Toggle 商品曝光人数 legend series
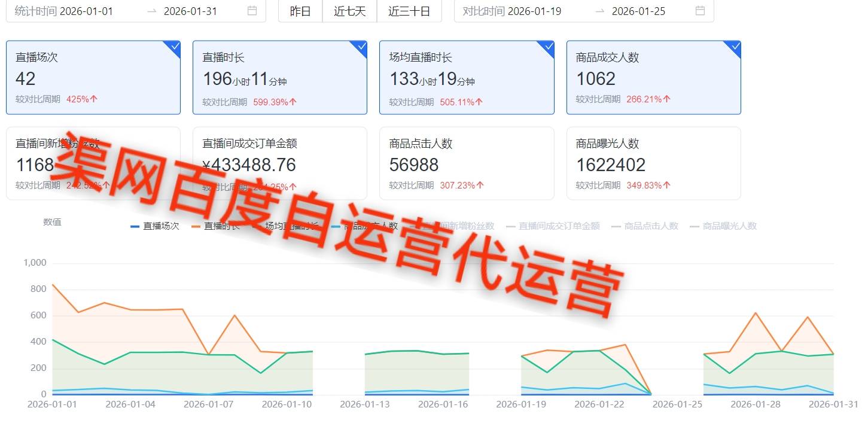This screenshot has width=868, height=423. 723,226
